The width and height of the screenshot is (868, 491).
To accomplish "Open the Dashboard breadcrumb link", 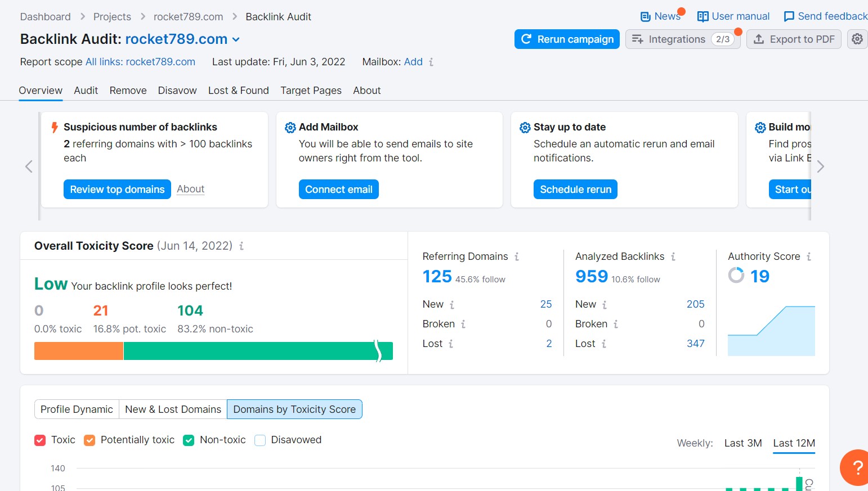I will point(46,17).
